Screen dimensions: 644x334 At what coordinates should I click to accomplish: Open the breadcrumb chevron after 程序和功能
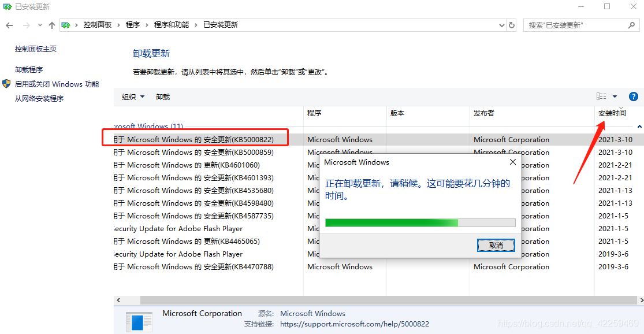pyautogui.click(x=195, y=25)
